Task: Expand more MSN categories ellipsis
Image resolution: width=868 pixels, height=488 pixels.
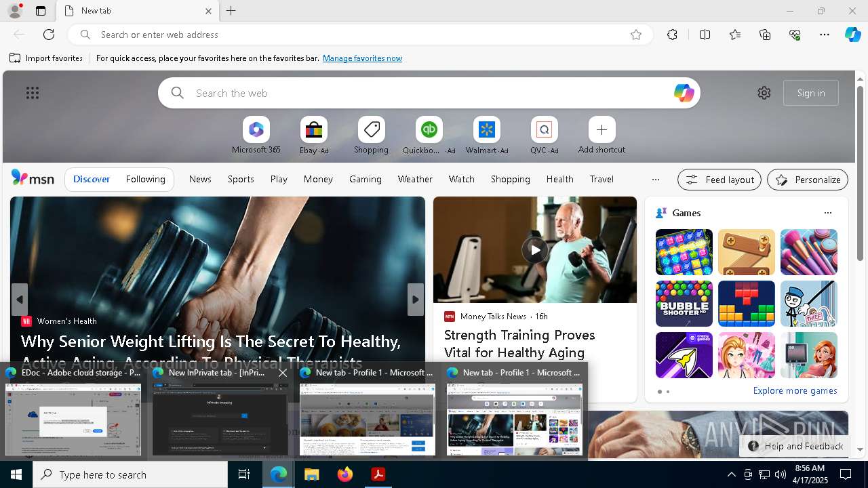Action: (x=655, y=180)
